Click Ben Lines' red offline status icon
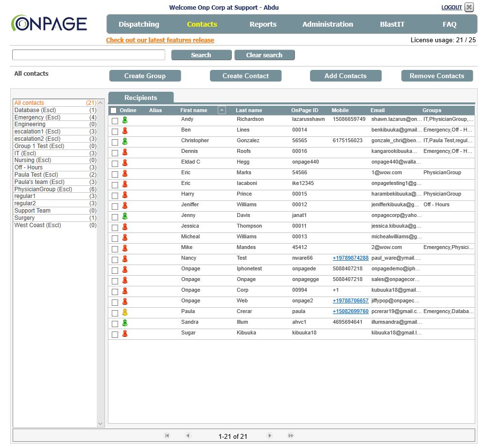Screen dimensions: 483x448 point(125,131)
